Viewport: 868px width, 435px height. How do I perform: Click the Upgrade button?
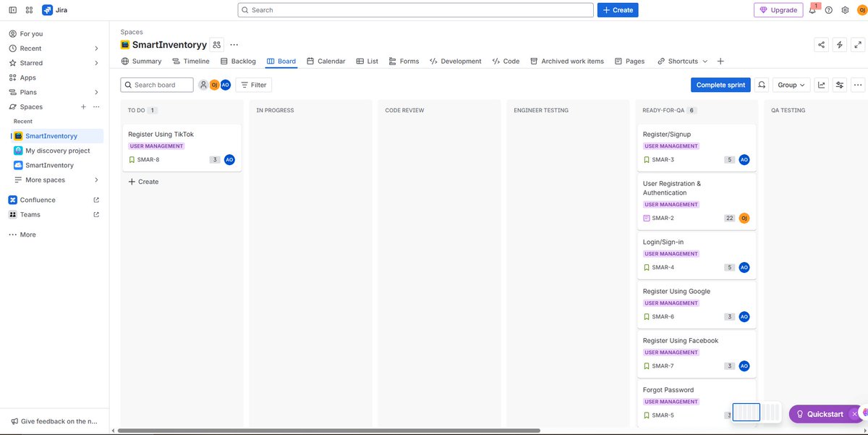(x=778, y=10)
